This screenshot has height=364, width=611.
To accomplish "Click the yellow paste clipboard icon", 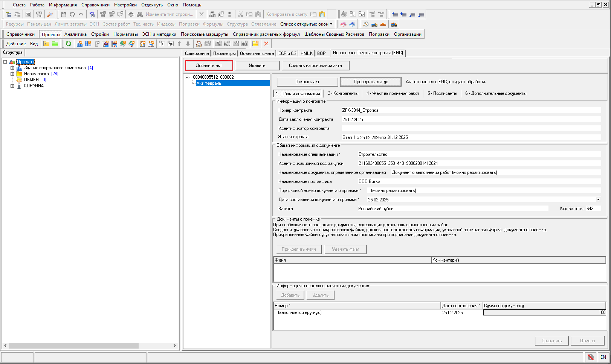I will (322, 14).
